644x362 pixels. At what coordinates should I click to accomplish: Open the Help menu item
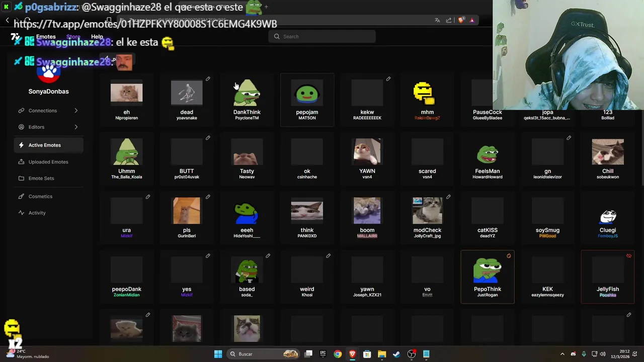[x=97, y=37]
